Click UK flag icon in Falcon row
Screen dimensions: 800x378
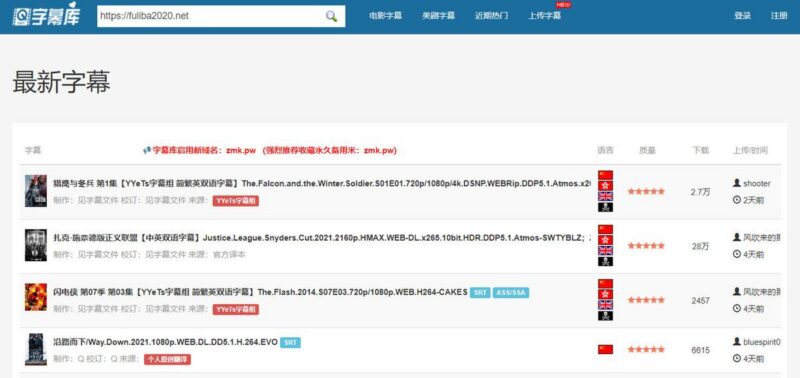(x=606, y=196)
